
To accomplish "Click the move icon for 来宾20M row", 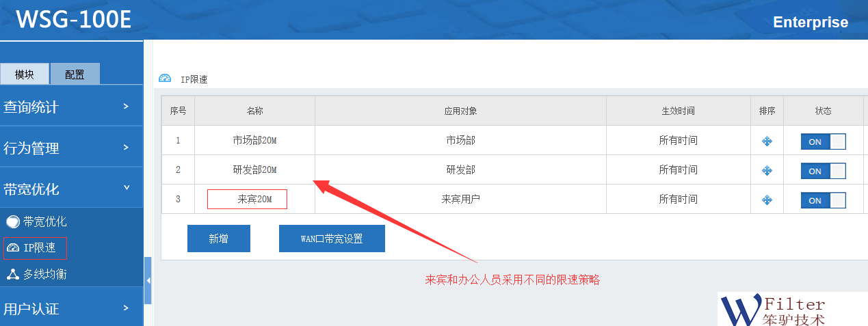I will pyautogui.click(x=767, y=200).
